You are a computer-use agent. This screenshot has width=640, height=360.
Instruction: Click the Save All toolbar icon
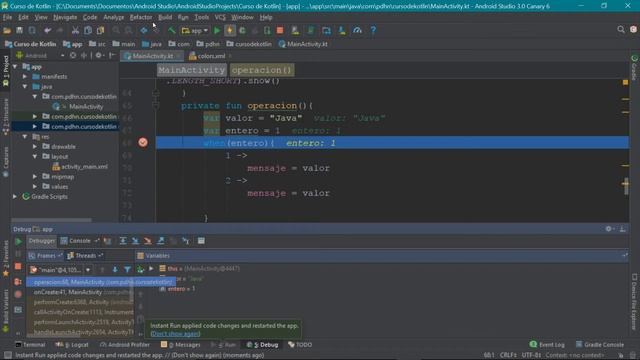pyautogui.click(x=19, y=30)
